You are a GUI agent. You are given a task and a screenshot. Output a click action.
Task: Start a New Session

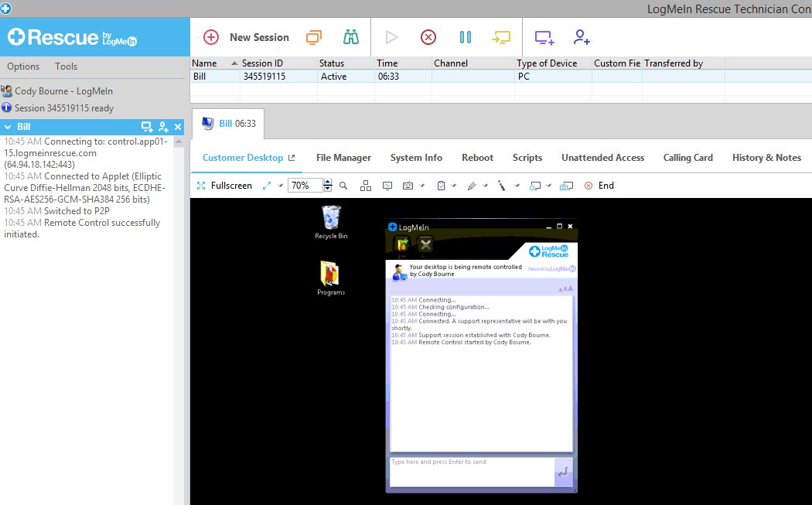pyautogui.click(x=246, y=37)
